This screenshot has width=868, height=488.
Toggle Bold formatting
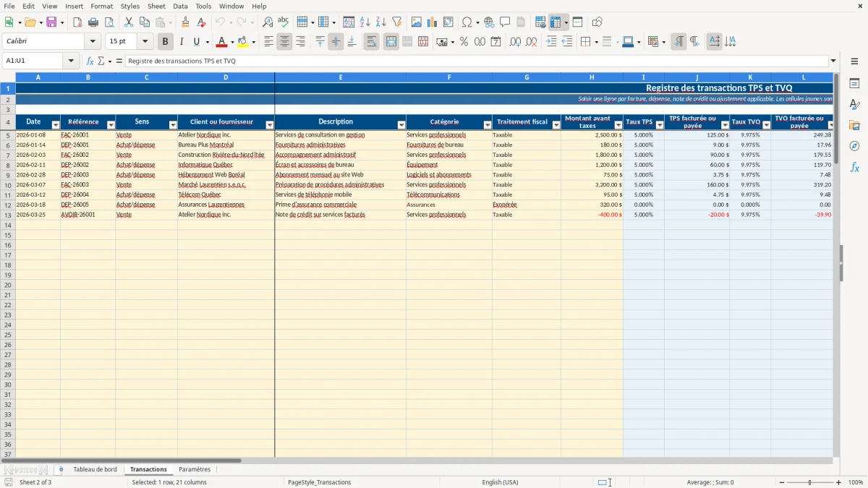coord(166,42)
